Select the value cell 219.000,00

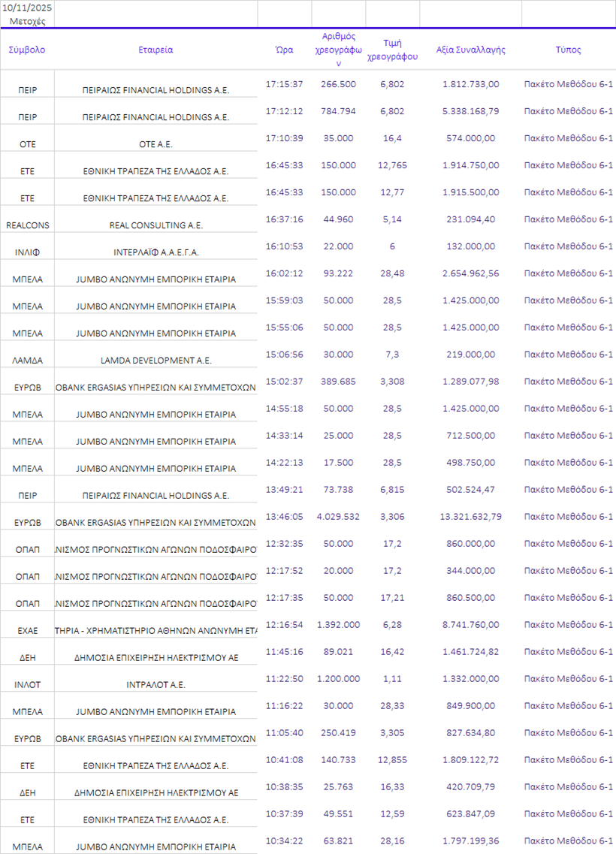470,354
